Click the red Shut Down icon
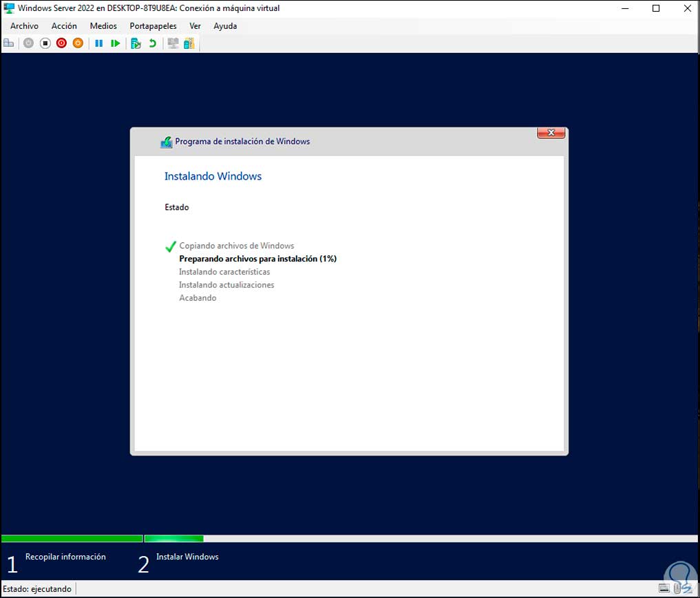Viewport: 700px width, 598px height. click(x=62, y=43)
